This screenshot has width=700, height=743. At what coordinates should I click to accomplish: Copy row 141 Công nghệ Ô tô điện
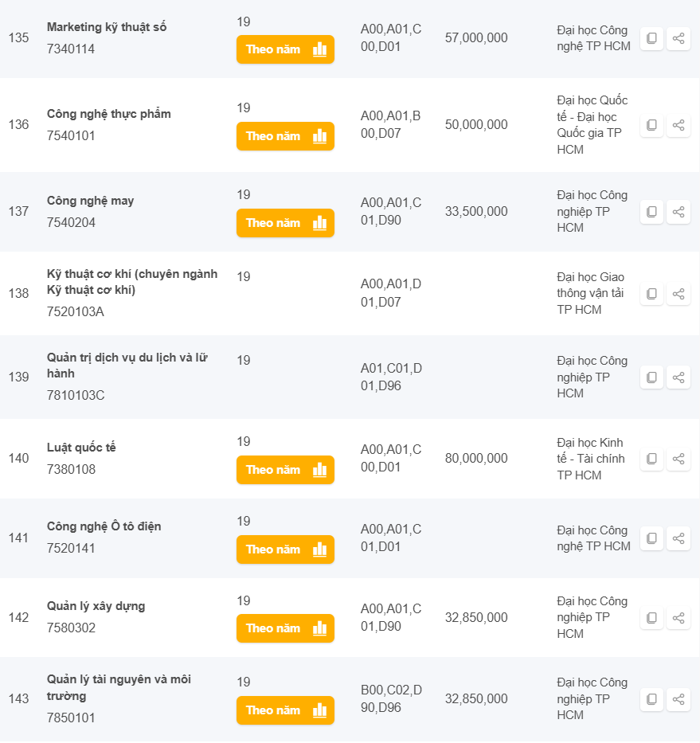tap(651, 538)
